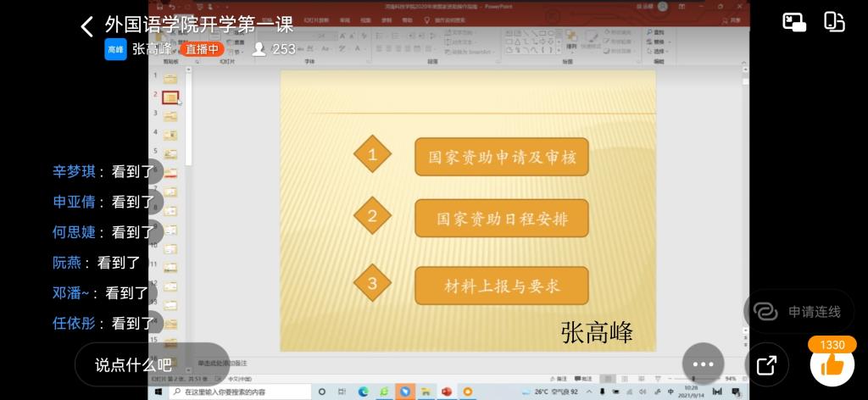The height and width of the screenshot is (400, 868).
Task: Click the 材料上报与要求 slide box
Action: point(501,286)
